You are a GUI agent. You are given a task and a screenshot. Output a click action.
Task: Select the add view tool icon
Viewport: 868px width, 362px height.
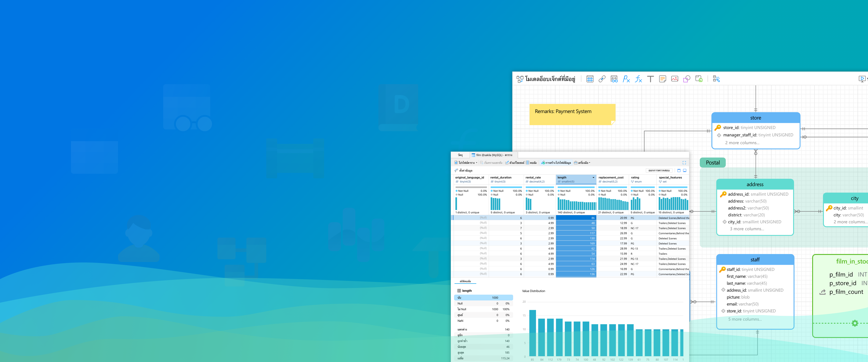(x=614, y=79)
